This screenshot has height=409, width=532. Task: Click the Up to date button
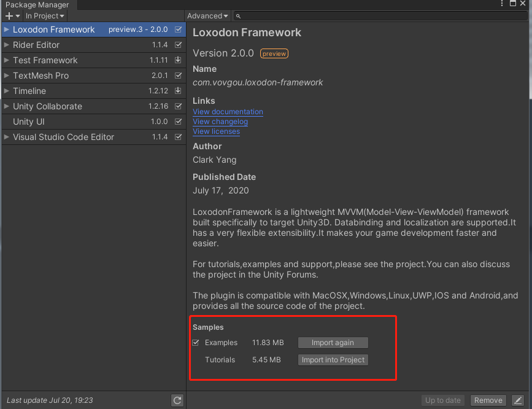pos(443,400)
